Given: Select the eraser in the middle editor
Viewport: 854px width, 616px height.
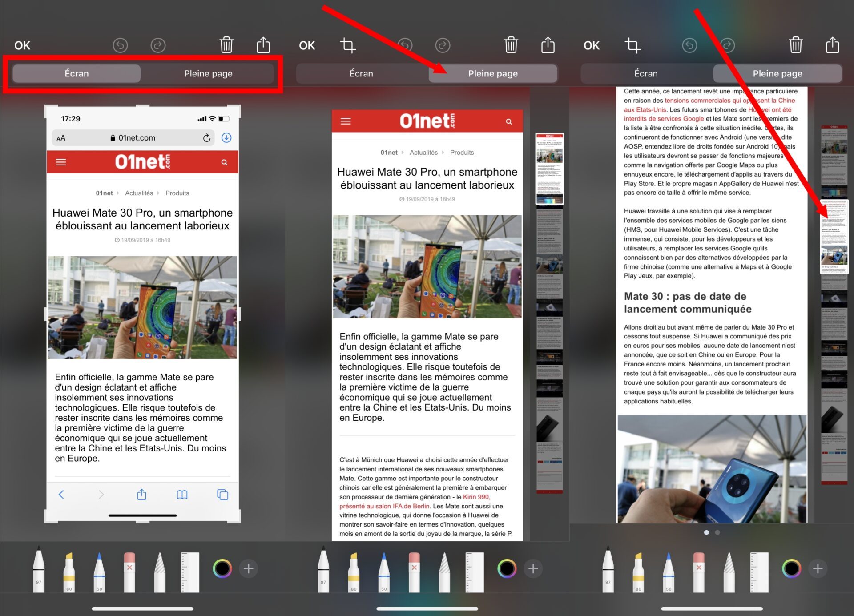Looking at the screenshot, I should pos(414,572).
